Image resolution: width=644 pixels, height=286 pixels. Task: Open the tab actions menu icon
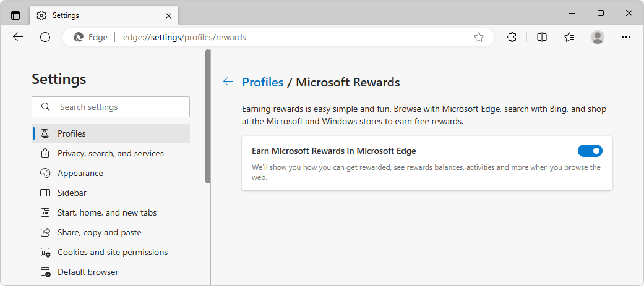pyautogui.click(x=15, y=15)
